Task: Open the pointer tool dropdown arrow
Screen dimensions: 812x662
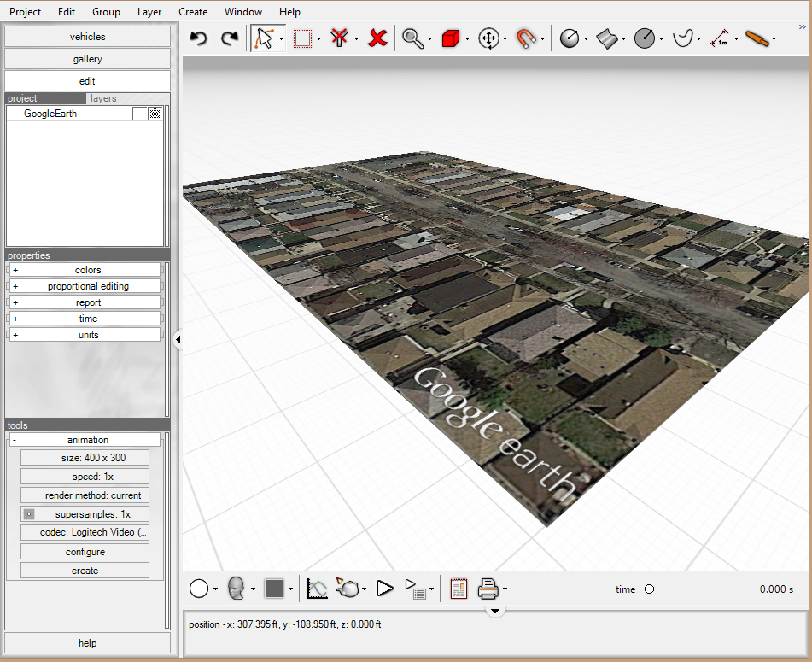Action: [281, 39]
